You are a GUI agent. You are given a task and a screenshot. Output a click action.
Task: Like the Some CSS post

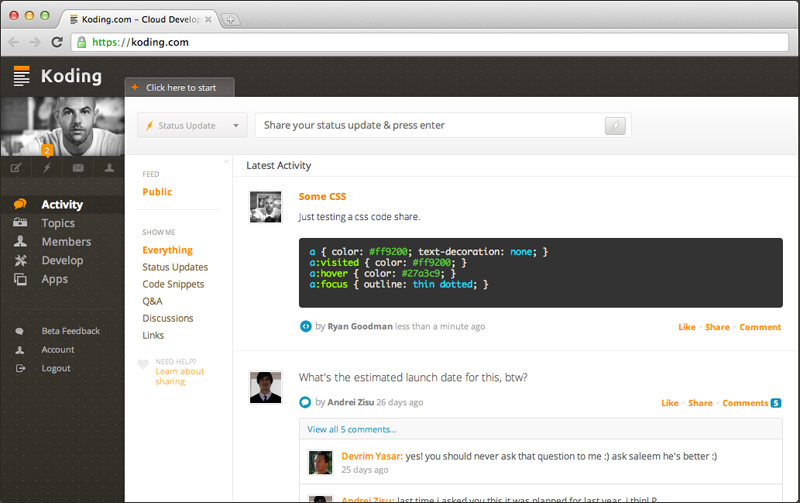tap(686, 327)
